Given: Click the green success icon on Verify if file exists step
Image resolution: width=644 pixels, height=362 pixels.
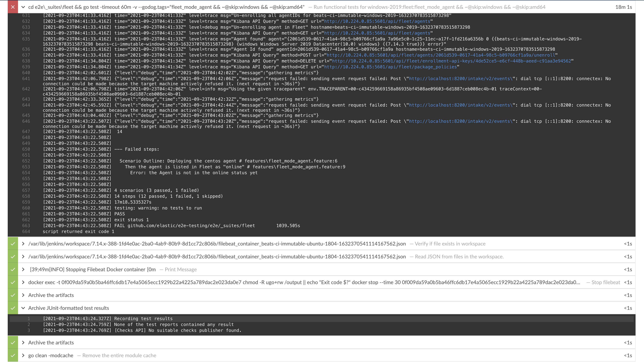Looking at the screenshot, I should pos(13,243).
